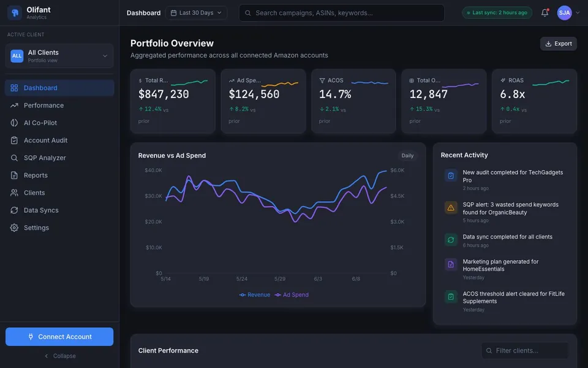This screenshot has width=588, height=368.
Task: Open Account Audit from sidebar
Action: (x=59, y=140)
